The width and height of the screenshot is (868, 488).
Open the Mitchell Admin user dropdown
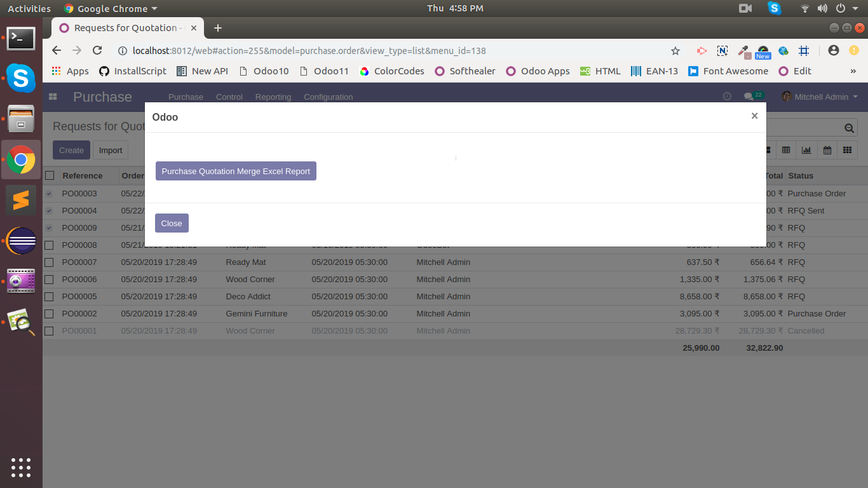820,97
